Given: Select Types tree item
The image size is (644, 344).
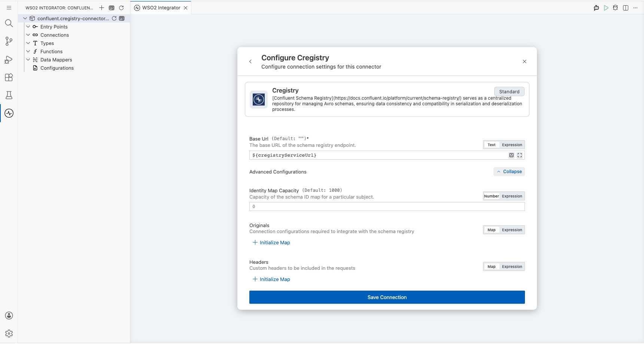Looking at the screenshot, I should [47, 43].
